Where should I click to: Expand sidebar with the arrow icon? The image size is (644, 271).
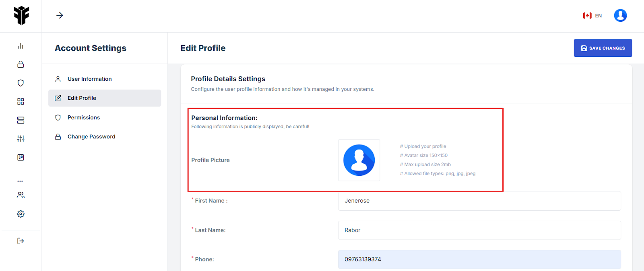click(60, 15)
